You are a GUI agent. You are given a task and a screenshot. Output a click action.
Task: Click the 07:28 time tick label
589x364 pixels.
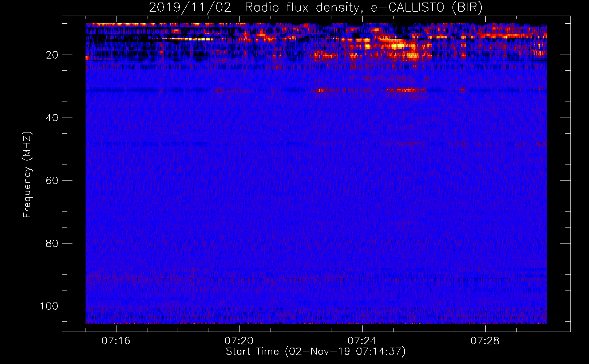click(485, 341)
